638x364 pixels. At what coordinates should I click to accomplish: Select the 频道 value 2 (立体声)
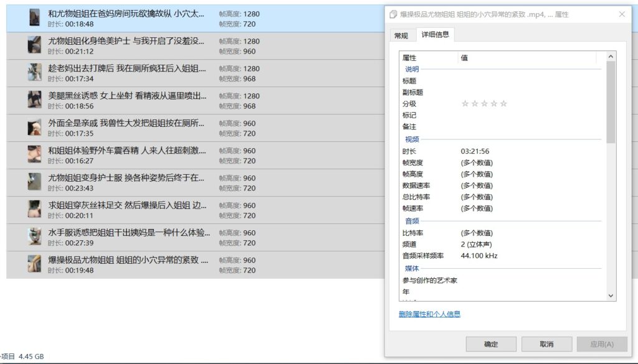[476, 244]
